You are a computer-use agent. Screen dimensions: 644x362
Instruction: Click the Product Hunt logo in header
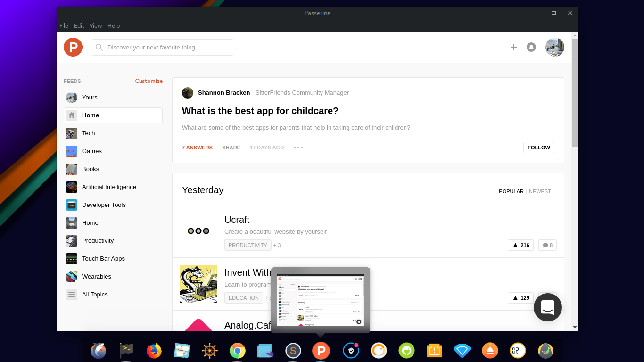point(73,47)
